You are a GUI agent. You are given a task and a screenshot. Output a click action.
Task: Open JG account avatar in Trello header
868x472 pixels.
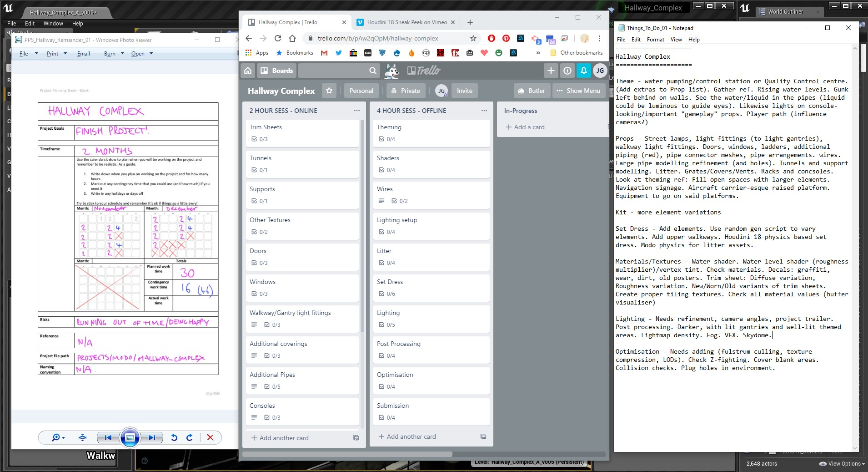point(600,71)
